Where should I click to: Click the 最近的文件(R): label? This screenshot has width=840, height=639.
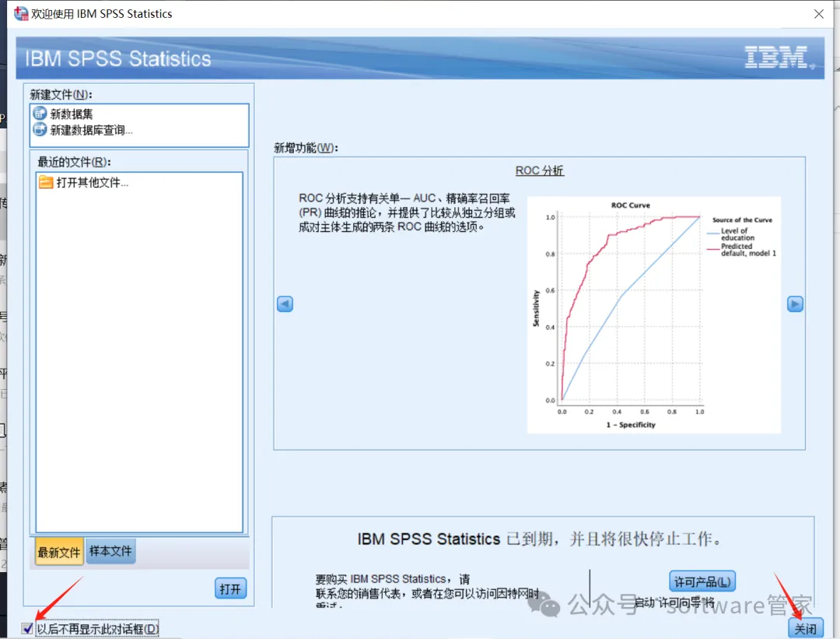pos(74,162)
